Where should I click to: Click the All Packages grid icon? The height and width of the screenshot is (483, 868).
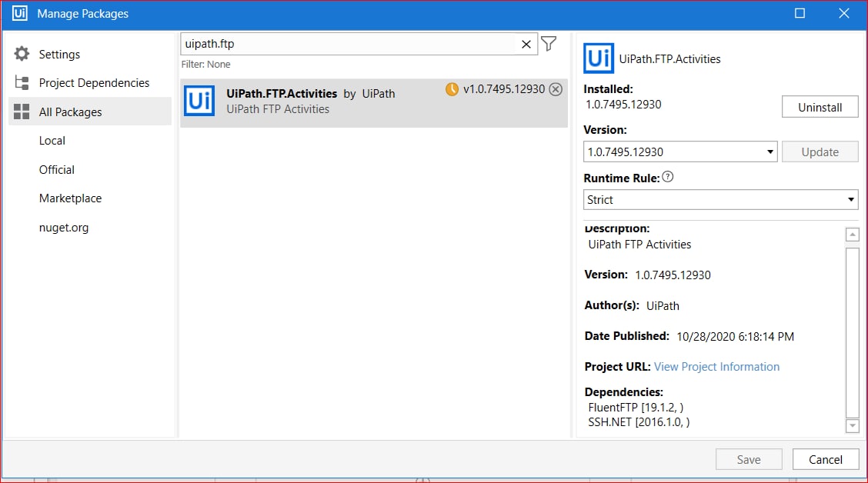(22, 112)
